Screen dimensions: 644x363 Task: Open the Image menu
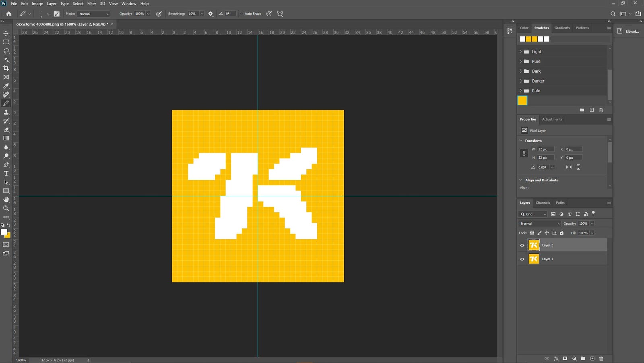[37, 4]
